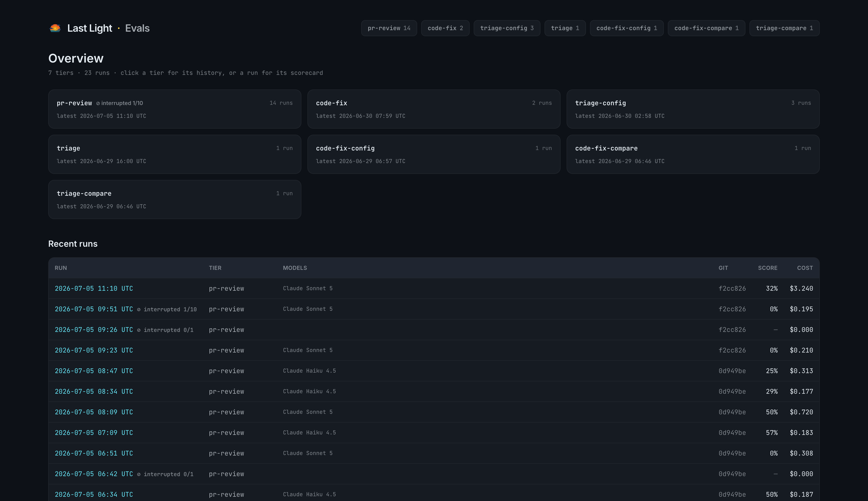The height and width of the screenshot is (501, 868).
Task: Click the interrupted icon on the pr-review card
Action: (x=98, y=103)
